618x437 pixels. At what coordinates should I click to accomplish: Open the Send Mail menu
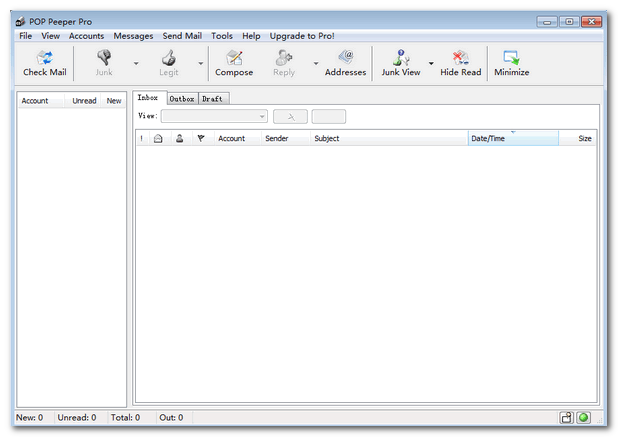tap(182, 36)
